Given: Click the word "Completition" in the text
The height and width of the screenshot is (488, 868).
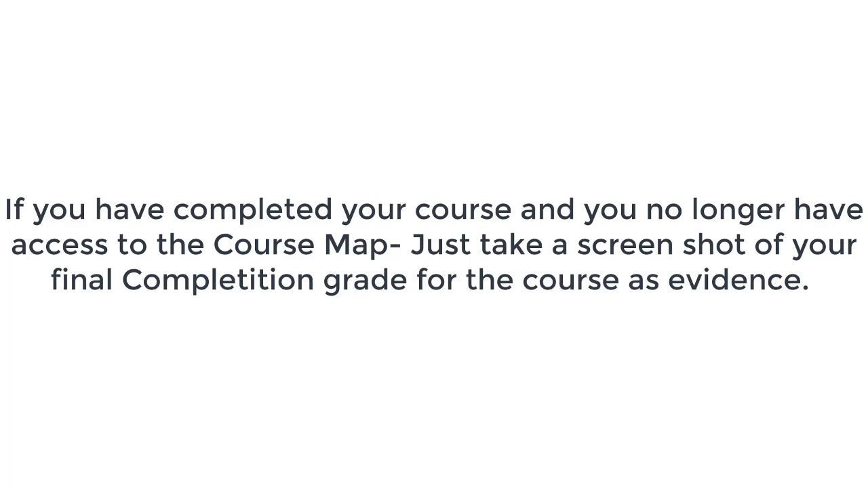Looking at the screenshot, I should coord(217,280).
